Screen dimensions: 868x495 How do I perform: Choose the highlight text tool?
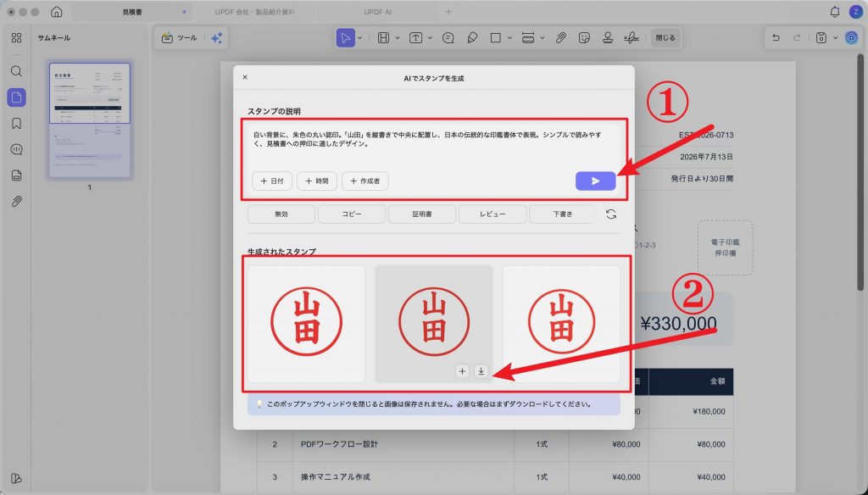coord(383,37)
